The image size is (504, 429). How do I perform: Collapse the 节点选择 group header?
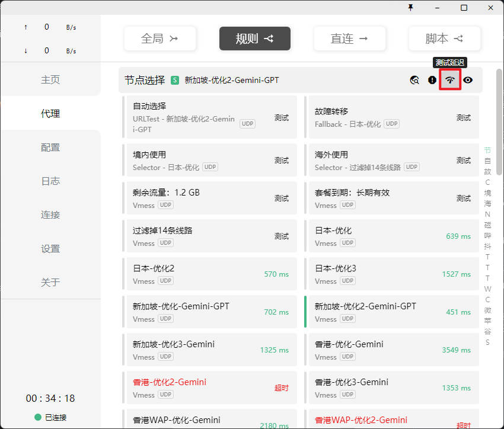click(x=301, y=80)
